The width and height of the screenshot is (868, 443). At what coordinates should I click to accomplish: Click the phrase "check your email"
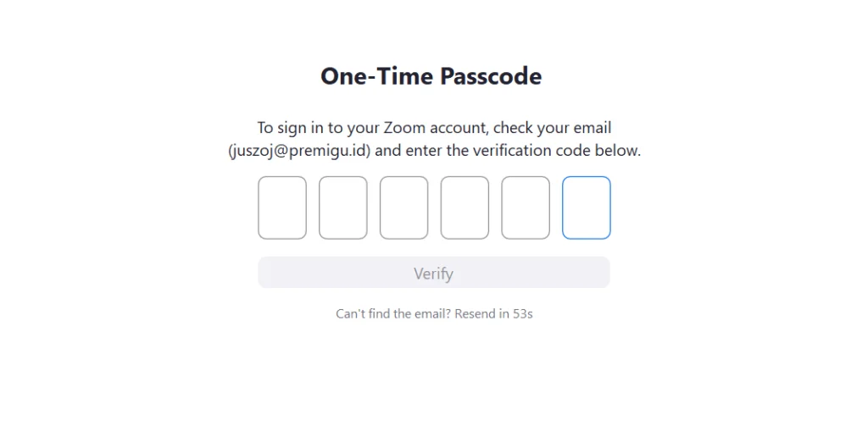coord(552,128)
